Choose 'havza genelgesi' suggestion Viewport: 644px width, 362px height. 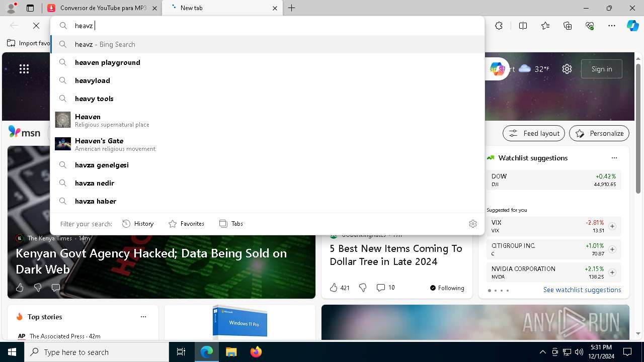click(267, 165)
